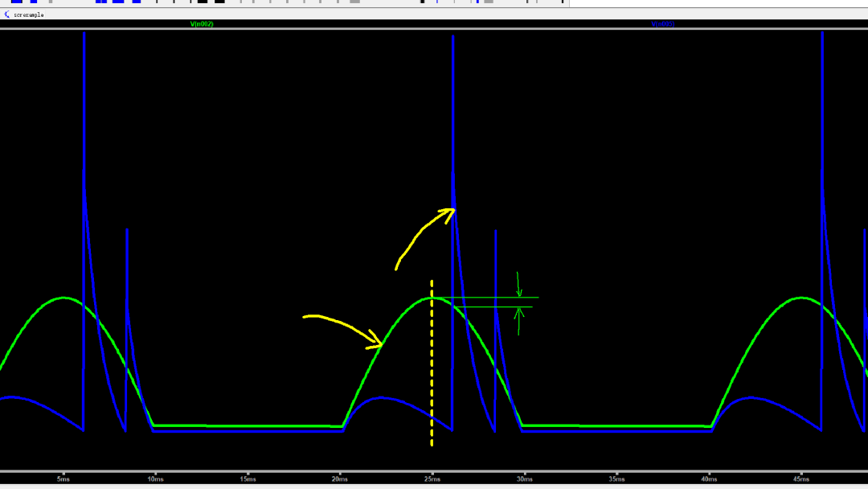
Task: Click the 40ms time axis label
Action: [708, 479]
